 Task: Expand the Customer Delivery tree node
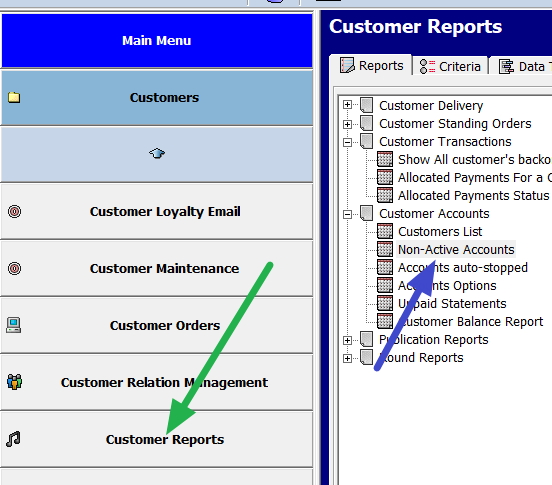coord(347,105)
